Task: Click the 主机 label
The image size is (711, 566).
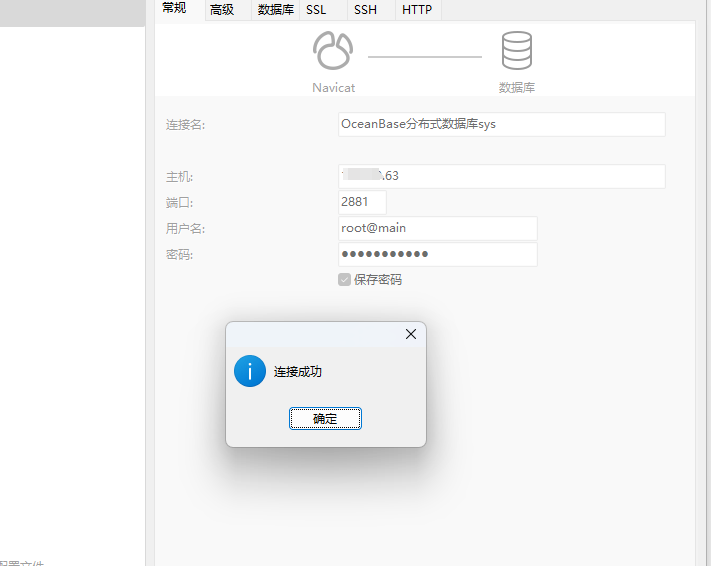Action: pyautogui.click(x=179, y=177)
